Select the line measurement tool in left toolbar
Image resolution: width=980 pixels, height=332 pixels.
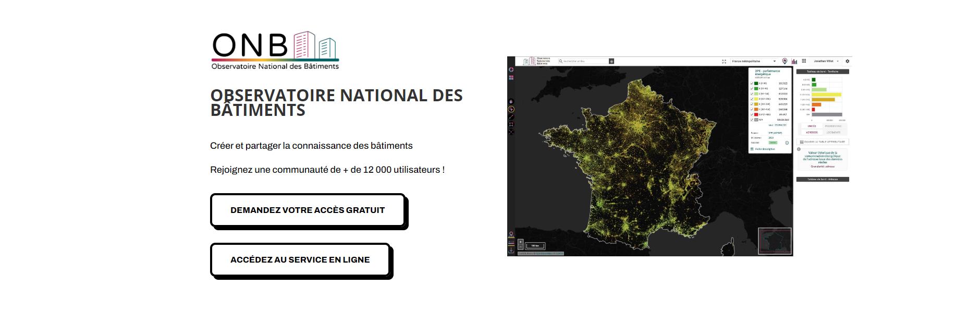[x=511, y=117]
